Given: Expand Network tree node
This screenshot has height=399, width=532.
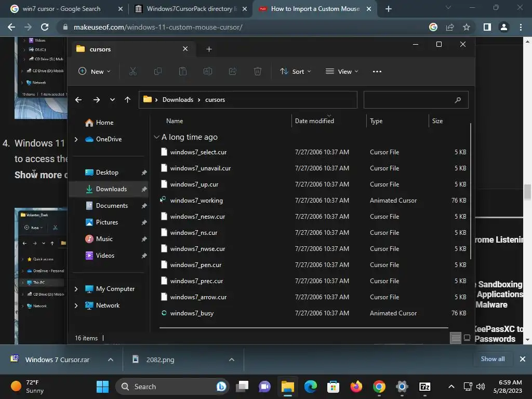Looking at the screenshot, I should [76, 305].
